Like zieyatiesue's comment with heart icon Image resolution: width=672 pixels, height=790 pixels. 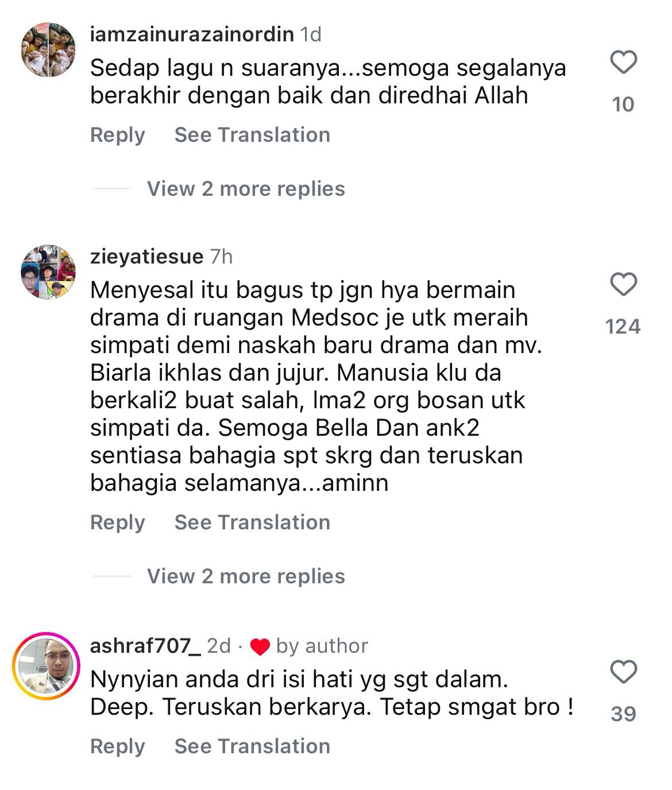pyautogui.click(x=623, y=284)
